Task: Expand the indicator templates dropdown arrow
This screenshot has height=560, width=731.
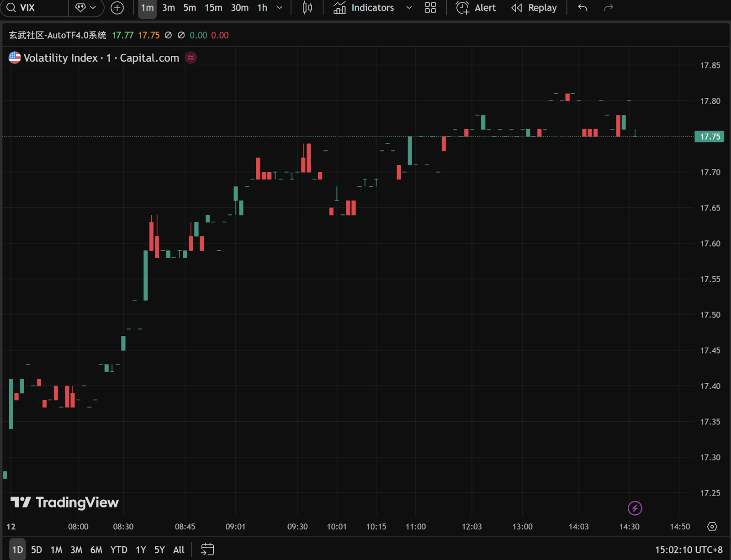Action: [409, 8]
